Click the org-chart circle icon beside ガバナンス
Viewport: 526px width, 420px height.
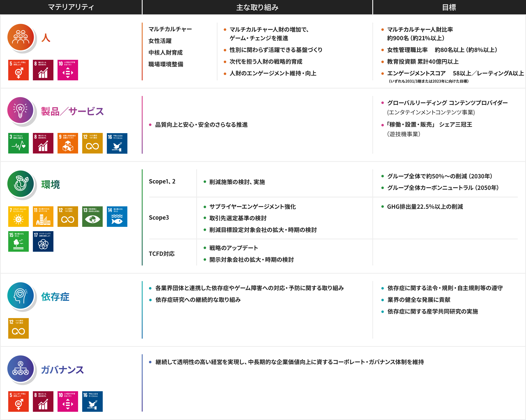[21, 369]
